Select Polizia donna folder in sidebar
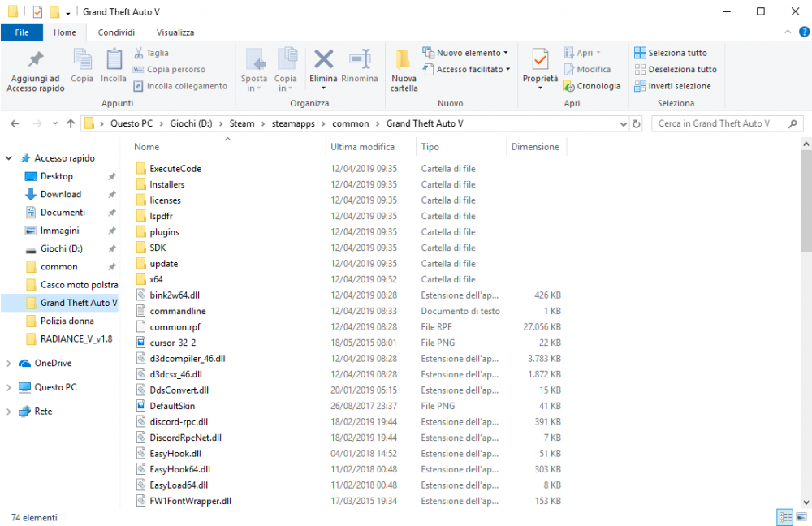Image resolution: width=812 pixels, height=526 pixels. point(67,321)
